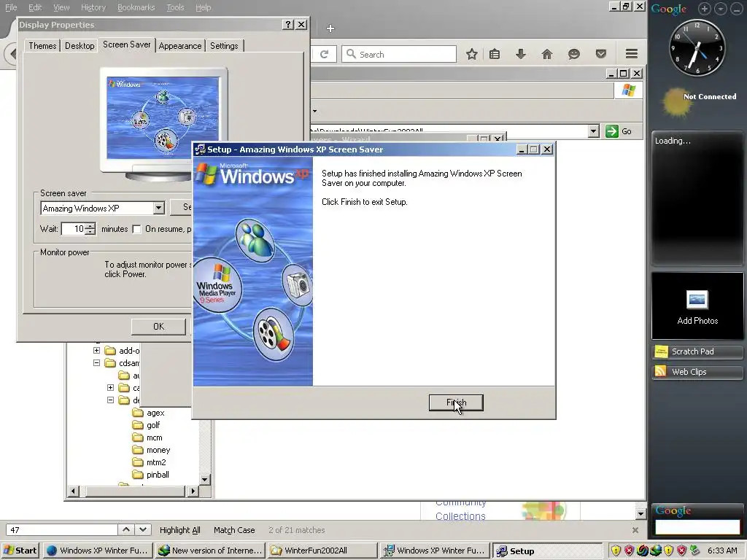Open the Screen saver dropdown list
The image size is (747, 560).
[158, 208]
